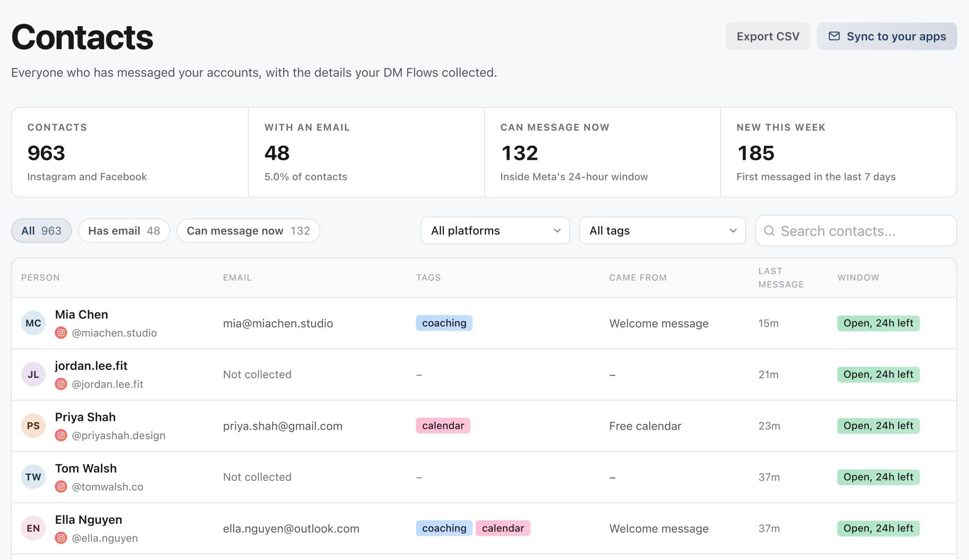Click the 15m last message time
Screen dimensions: 969x560
pyautogui.click(x=768, y=323)
